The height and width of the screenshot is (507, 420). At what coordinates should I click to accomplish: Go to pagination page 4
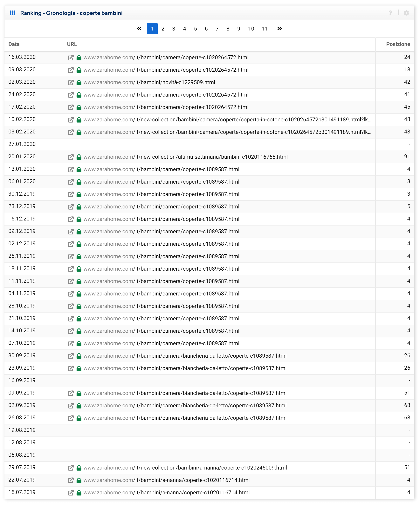click(x=184, y=29)
